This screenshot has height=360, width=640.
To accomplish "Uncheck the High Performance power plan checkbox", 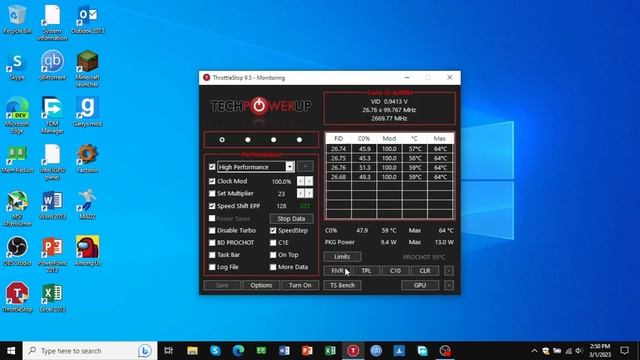I will click(212, 167).
